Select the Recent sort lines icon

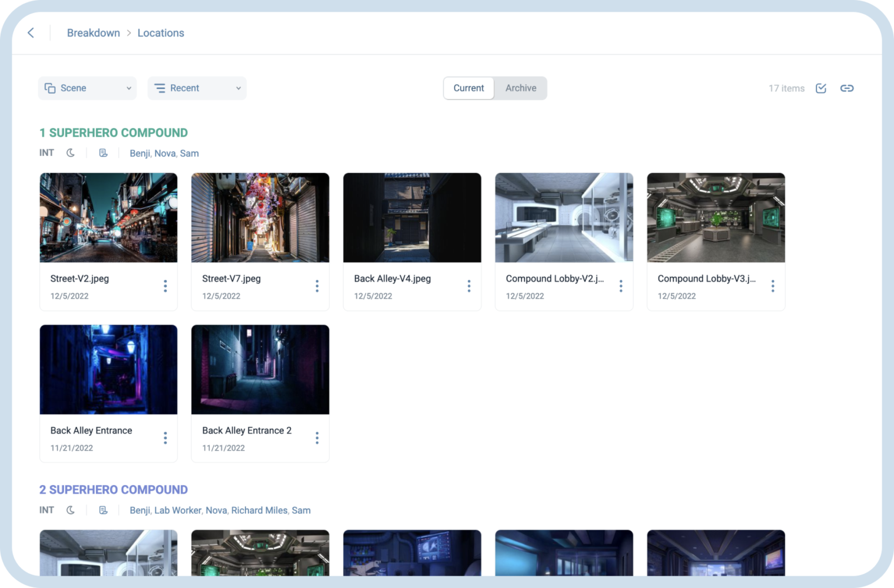(159, 88)
